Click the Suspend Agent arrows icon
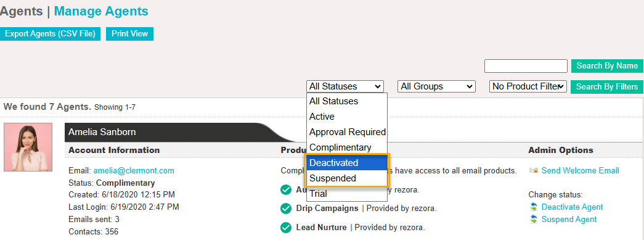 point(534,220)
